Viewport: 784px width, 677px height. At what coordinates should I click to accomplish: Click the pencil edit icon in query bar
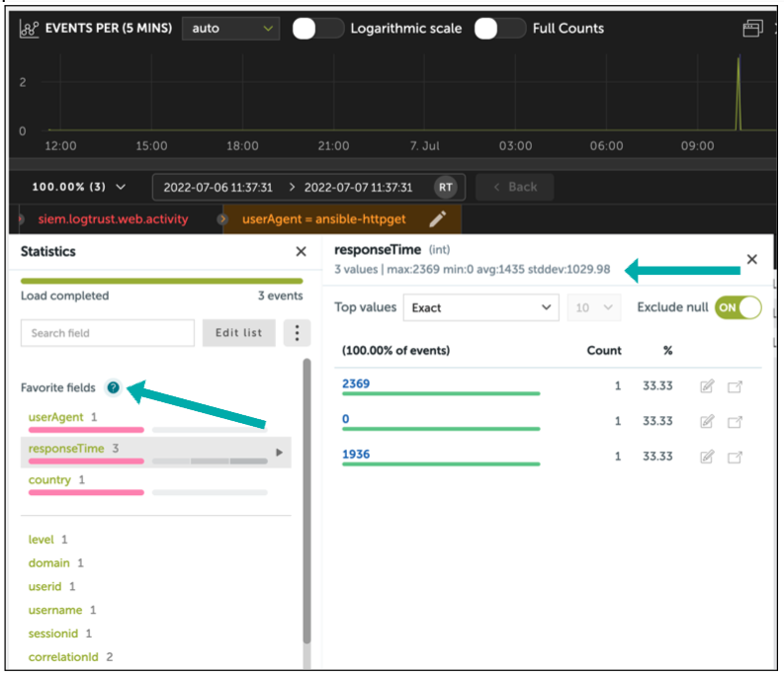438,218
